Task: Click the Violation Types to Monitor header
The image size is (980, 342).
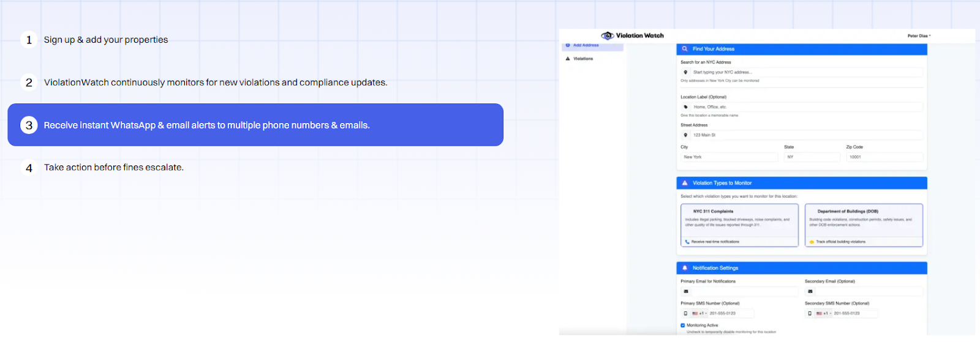Action: (802, 183)
